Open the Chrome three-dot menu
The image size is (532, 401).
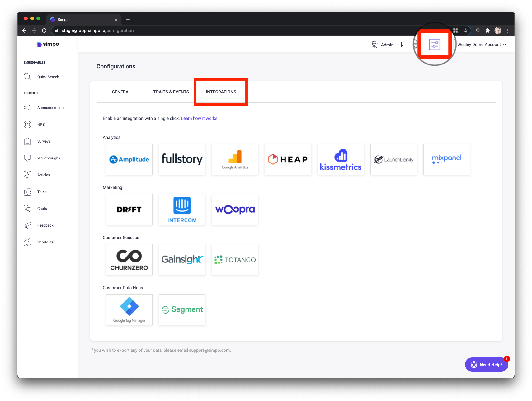508,31
